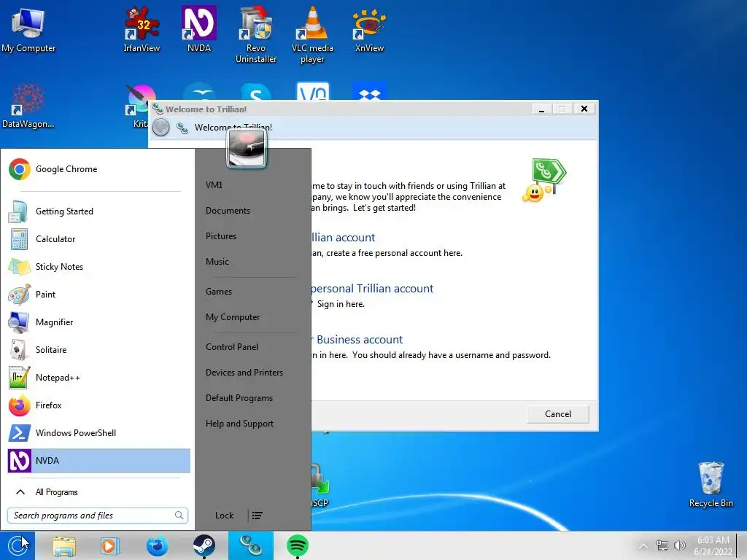Viewport: 747px width, 560px height.
Task: Click the taskbar clock showing 6:03 AM
Action: pos(713,545)
